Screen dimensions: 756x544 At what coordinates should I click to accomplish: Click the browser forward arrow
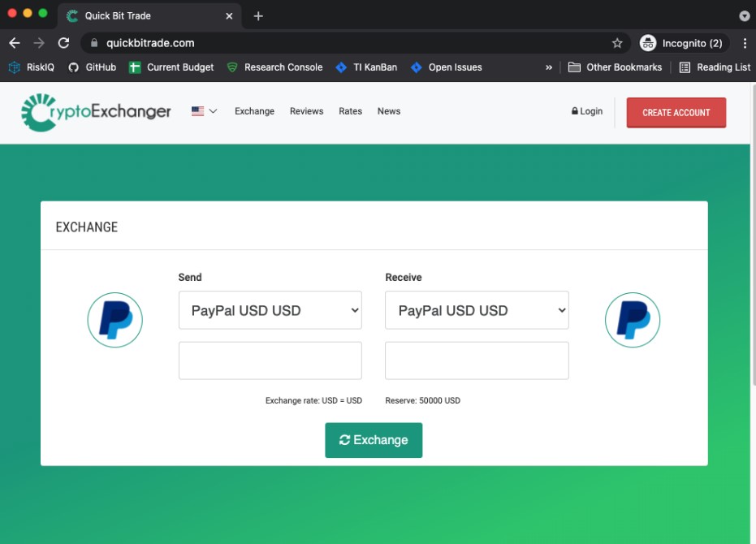click(x=39, y=43)
